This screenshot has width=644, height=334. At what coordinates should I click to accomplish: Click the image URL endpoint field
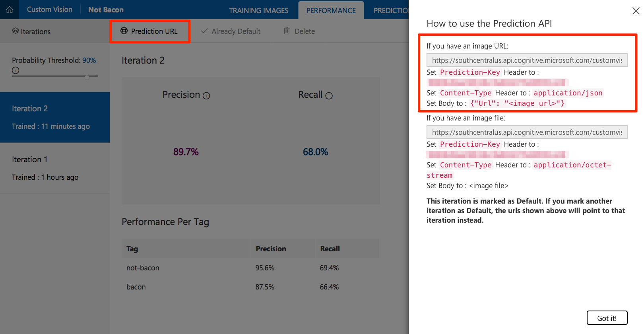[527, 60]
